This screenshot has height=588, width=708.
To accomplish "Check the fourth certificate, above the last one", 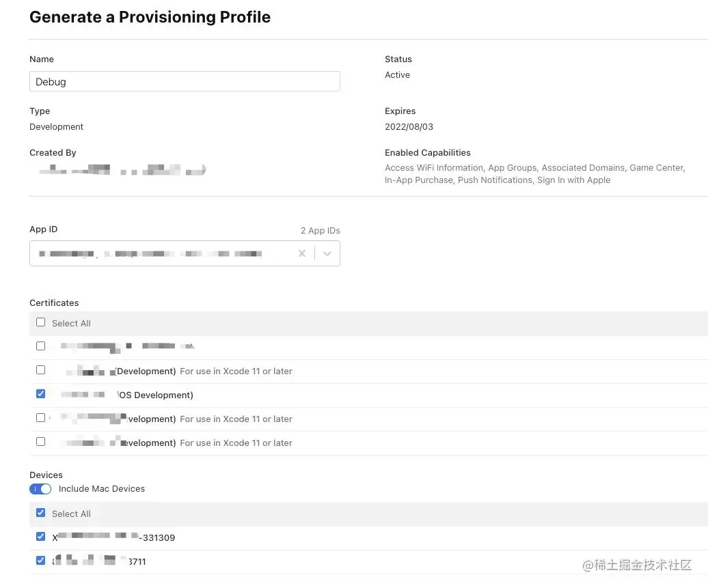I will 40,417.
